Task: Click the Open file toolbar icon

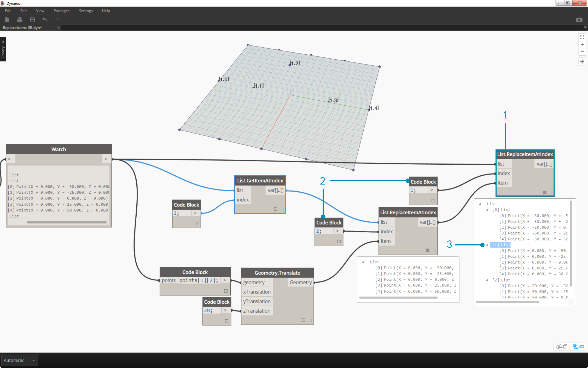Action: point(20,20)
